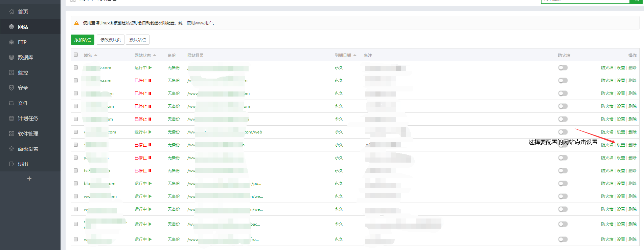Click the database icon in sidebar
Viewport: 644px width, 250px height.
pyautogui.click(x=11, y=57)
